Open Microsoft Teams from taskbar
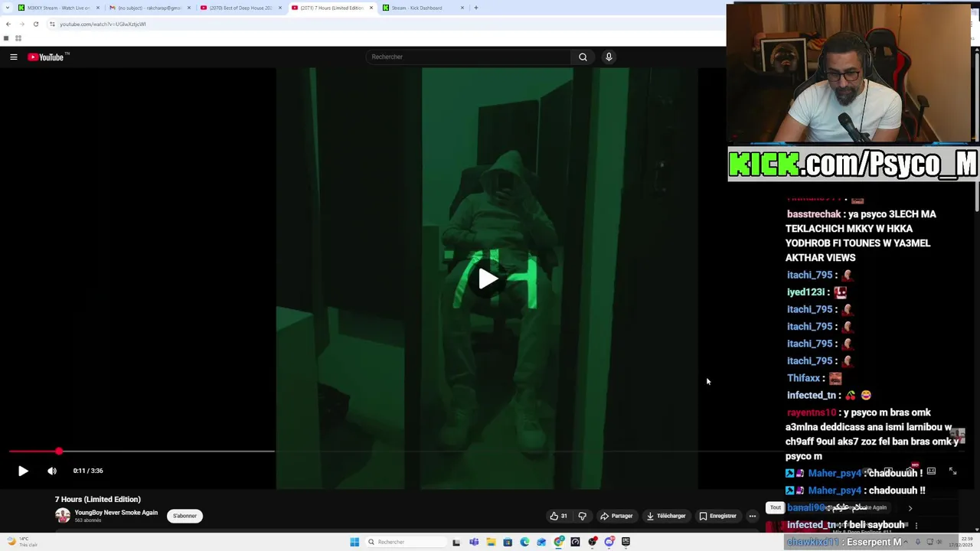This screenshot has width=980, height=551. [x=474, y=542]
